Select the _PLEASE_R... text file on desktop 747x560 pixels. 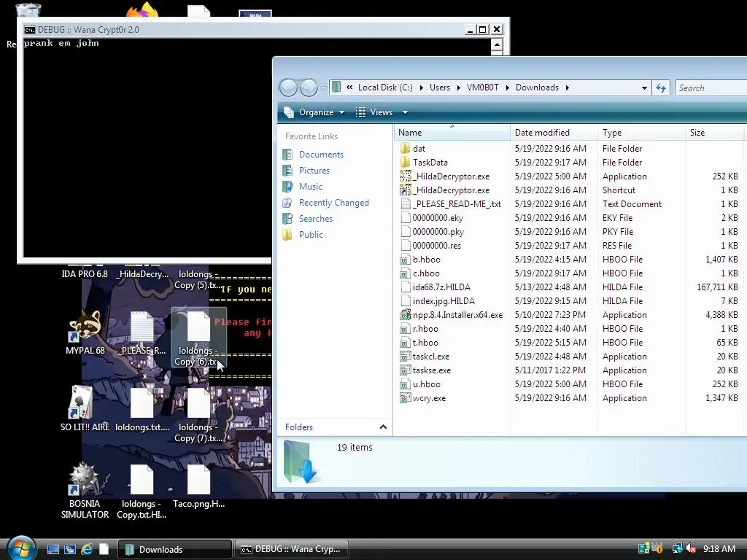[142, 332]
